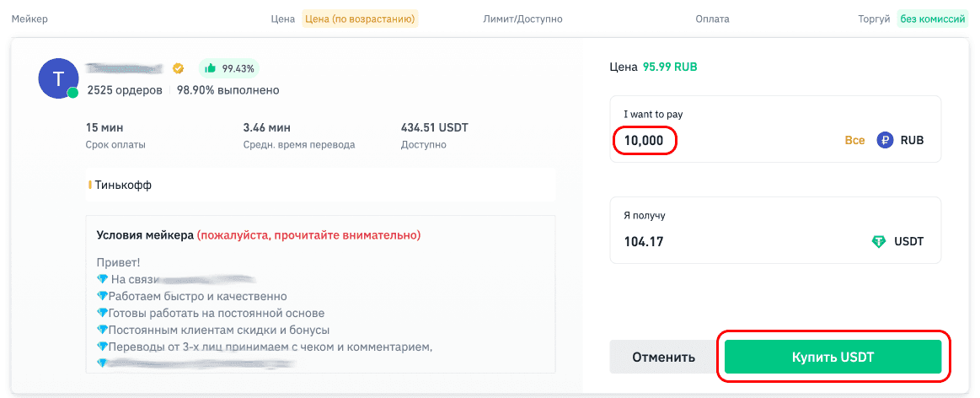This screenshot has width=980, height=398.
Task: Click the Тинькофф payment method
Action: [123, 186]
